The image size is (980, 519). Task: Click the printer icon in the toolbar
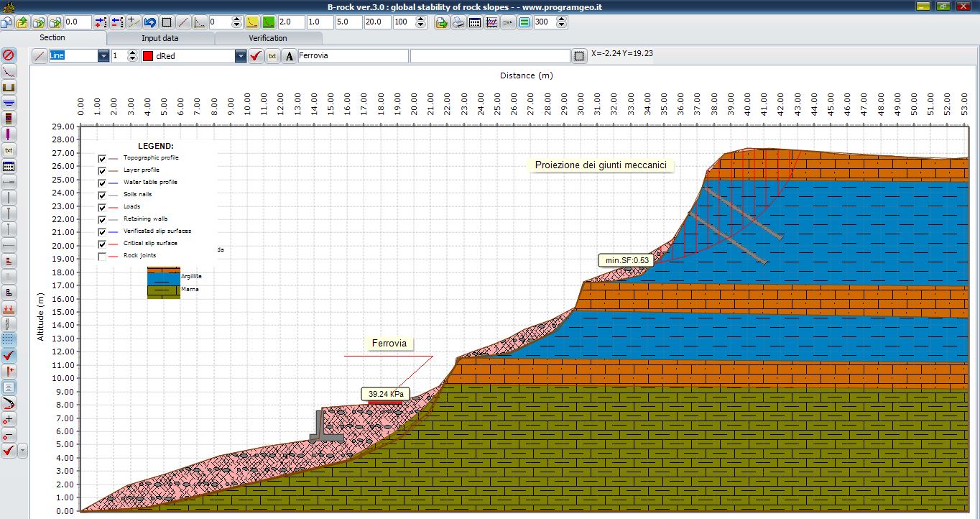pos(458,22)
